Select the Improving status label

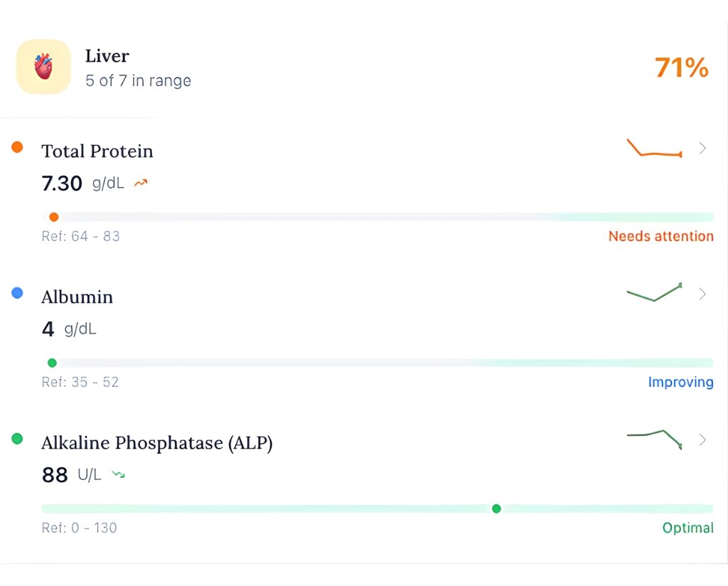click(680, 382)
